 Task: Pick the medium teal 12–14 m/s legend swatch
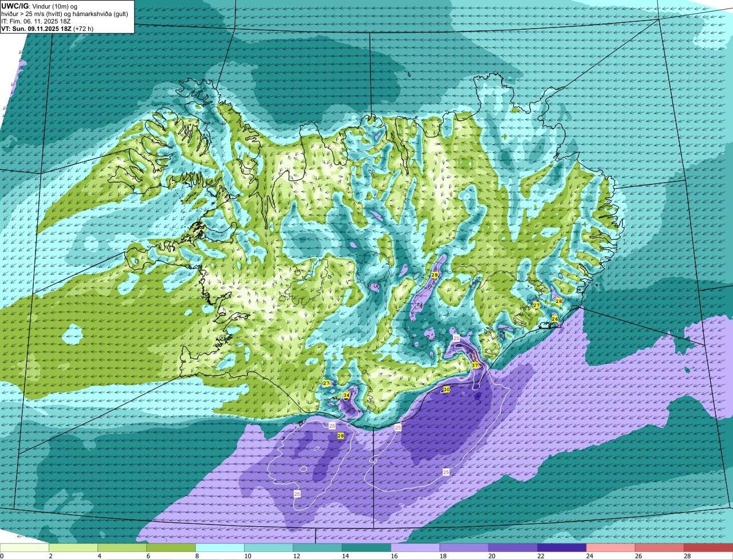click(318, 548)
